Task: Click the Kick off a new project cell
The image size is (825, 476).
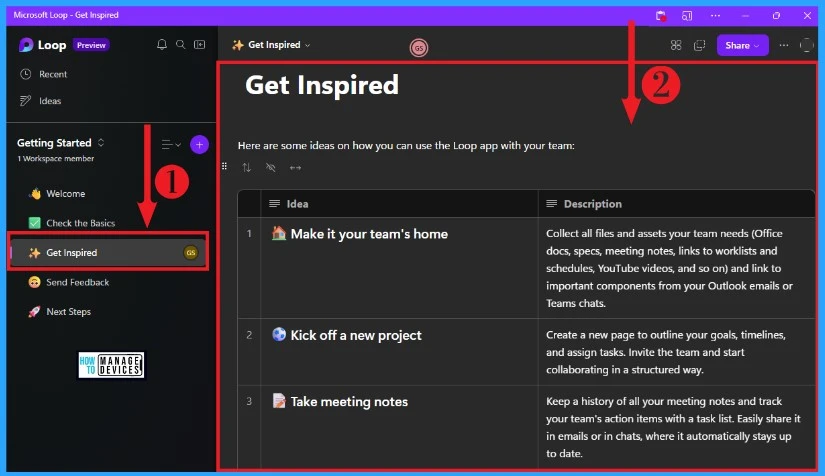Action: 399,352
